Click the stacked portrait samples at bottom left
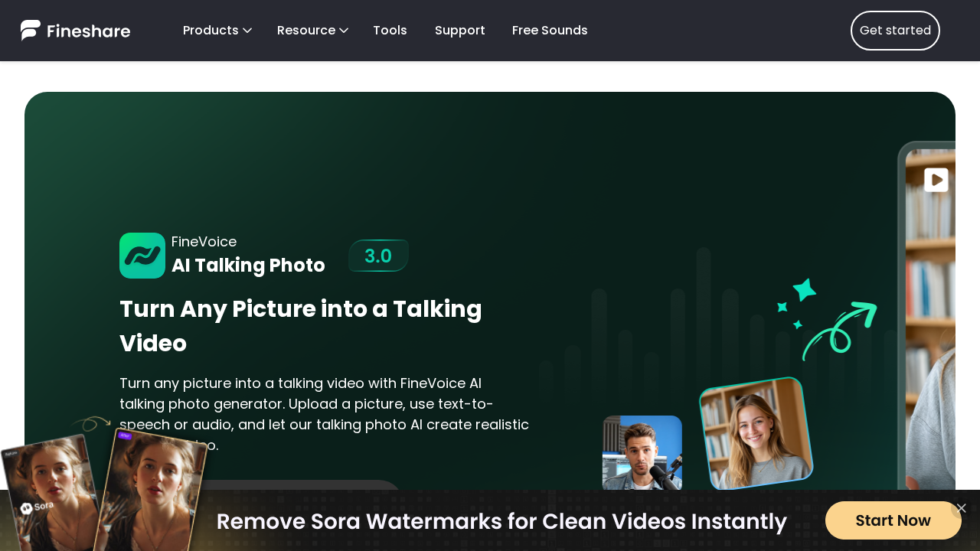This screenshot has width=980, height=551. point(107,490)
